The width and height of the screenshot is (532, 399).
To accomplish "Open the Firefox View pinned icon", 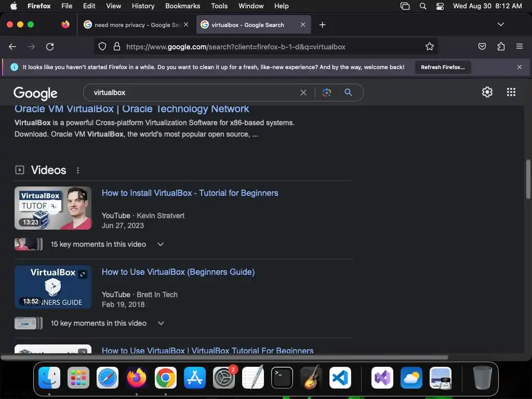I will click(65, 24).
